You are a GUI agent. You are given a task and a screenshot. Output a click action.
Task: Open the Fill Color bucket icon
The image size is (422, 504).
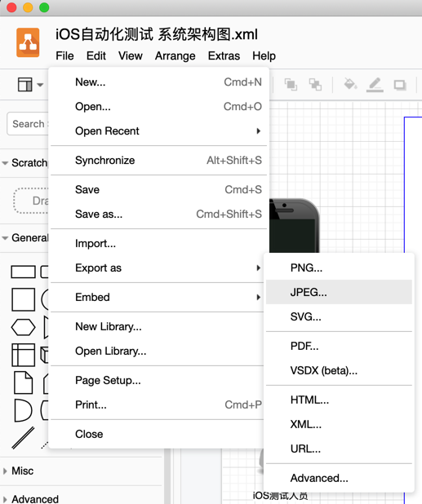350,84
